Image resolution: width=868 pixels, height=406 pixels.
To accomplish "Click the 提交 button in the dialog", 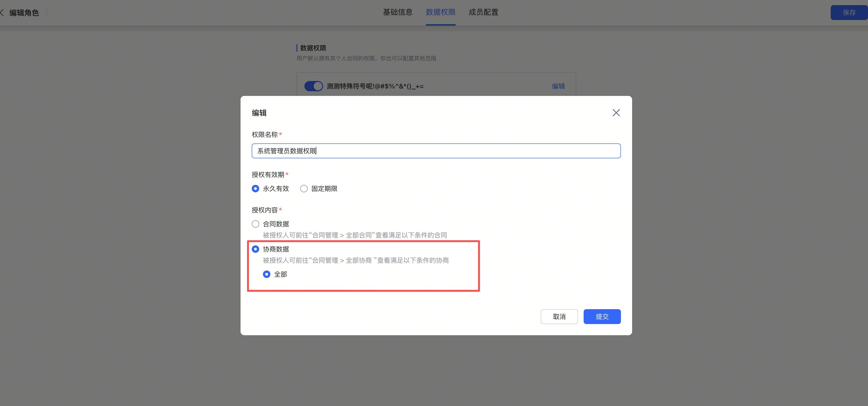I will [x=602, y=316].
